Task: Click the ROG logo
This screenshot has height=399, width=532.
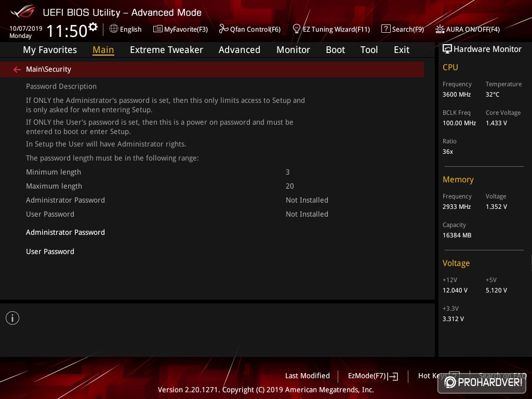Action: pyautogui.click(x=23, y=11)
